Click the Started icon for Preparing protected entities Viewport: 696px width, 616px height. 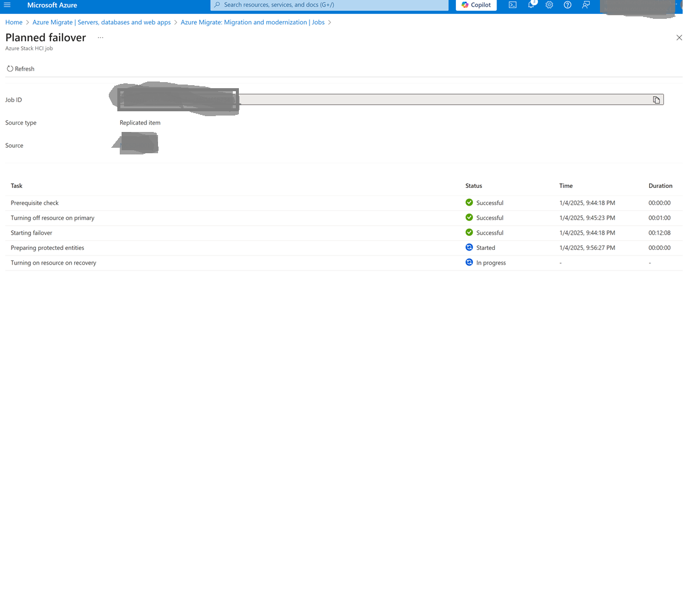coord(469,247)
